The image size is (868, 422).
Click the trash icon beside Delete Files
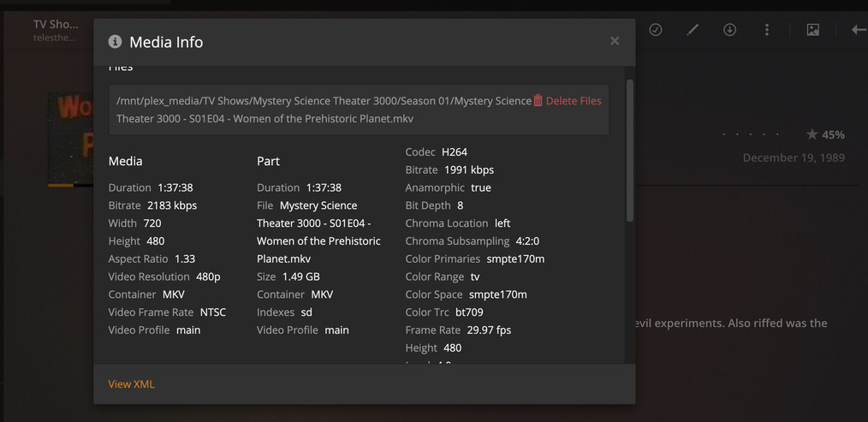pyautogui.click(x=538, y=101)
